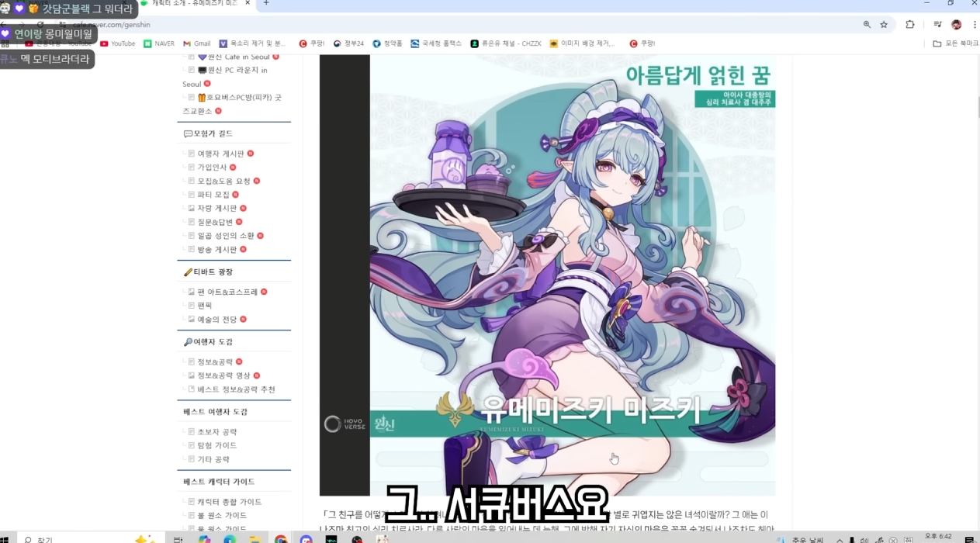Viewport: 980px width, 543px height.
Task: Open the 모집&도움 요청 board
Action: pyautogui.click(x=224, y=181)
